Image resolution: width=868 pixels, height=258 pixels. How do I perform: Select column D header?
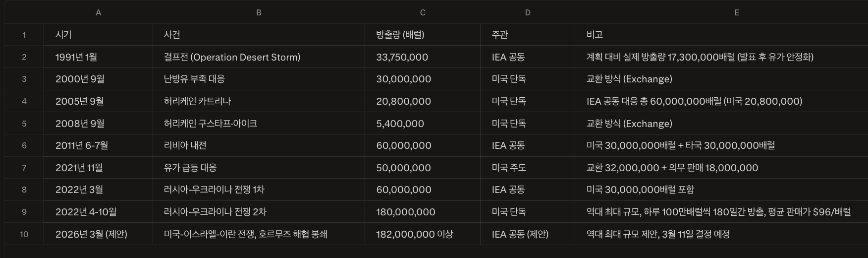pos(528,13)
